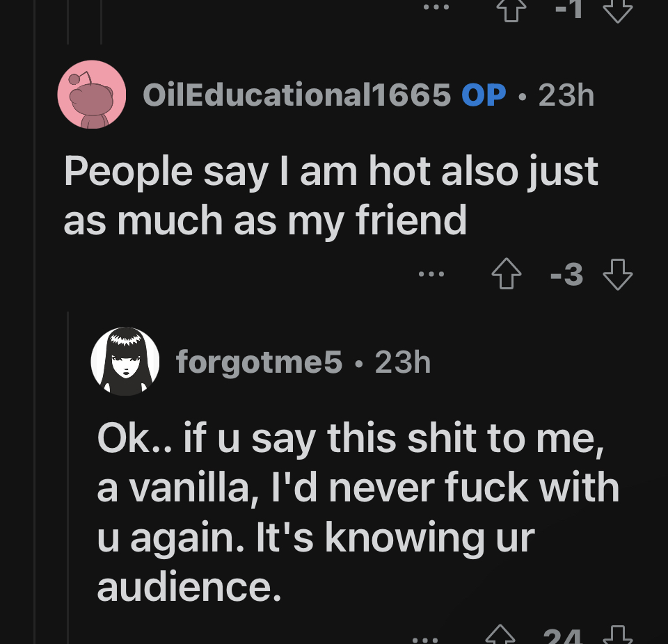Image resolution: width=668 pixels, height=644 pixels.
Task: Open OilEducational1665's pink snoo avatar
Action: tap(92, 94)
